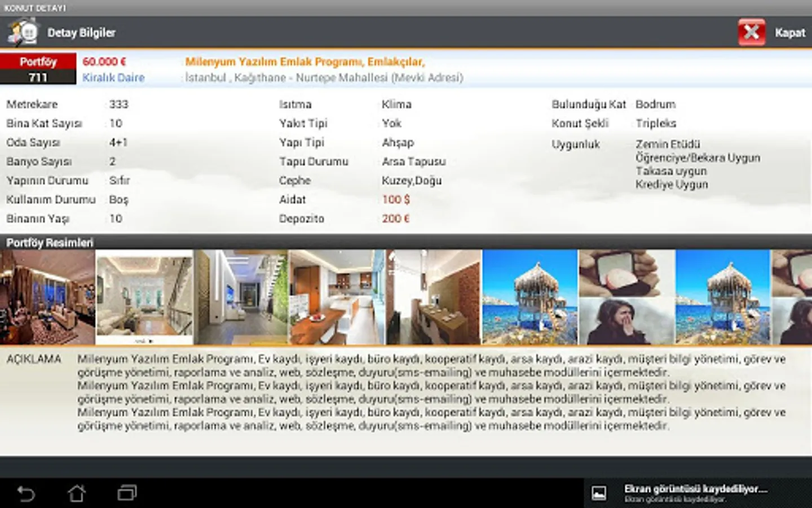This screenshot has height=508, width=812.
Task: Click the "Cephe" label
Action: (295, 181)
